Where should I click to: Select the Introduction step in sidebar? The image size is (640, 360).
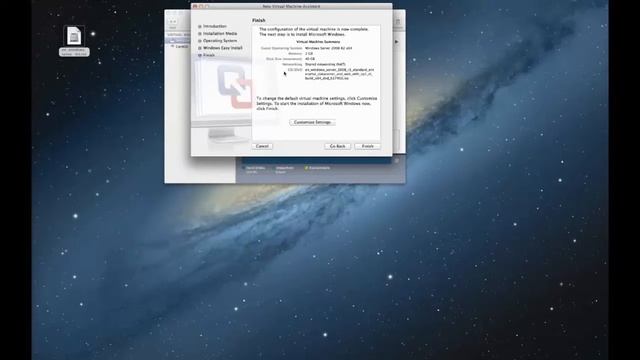click(x=215, y=26)
